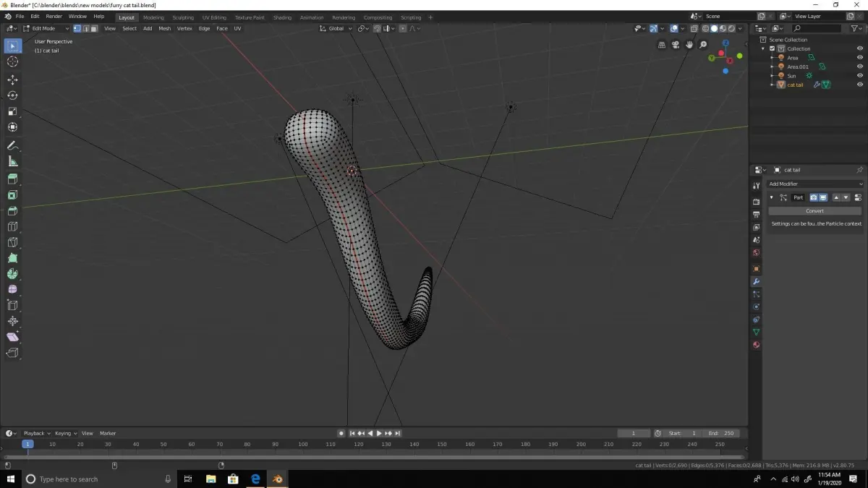Image resolution: width=868 pixels, height=488 pixels.
Task: Activate the Extrude Region tool
Action: tap(12, 179)
